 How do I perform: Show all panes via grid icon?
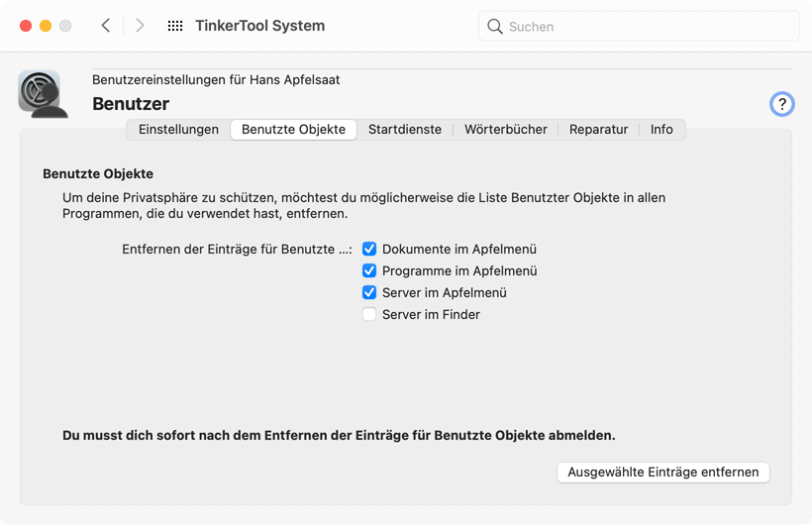175,26
